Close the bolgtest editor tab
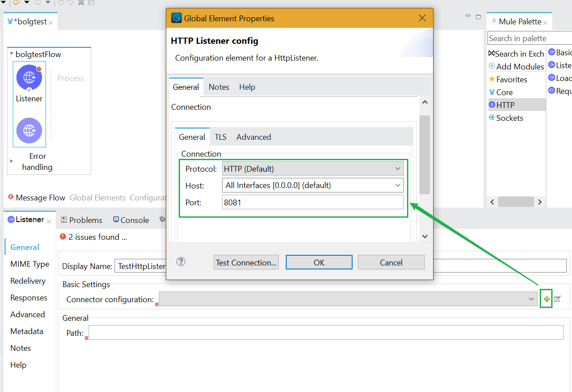The image size is (572, 392). (50, 23)
